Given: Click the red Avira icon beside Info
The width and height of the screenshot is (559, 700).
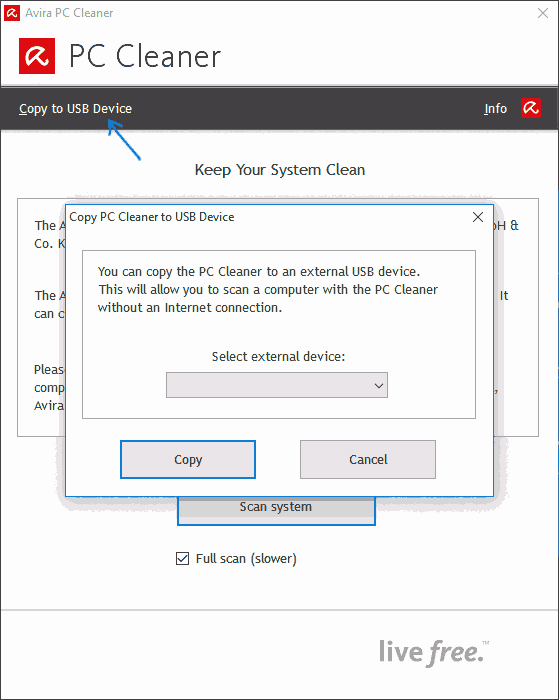Looking at the screenshot, I should pos(530,108).
